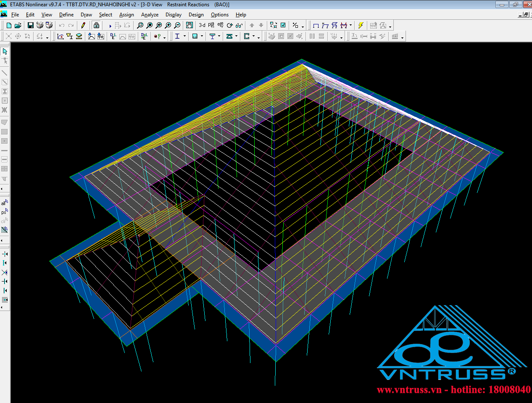The image size is (532, 403).
Task: Open the Select menu
Action: click(105, 15)
